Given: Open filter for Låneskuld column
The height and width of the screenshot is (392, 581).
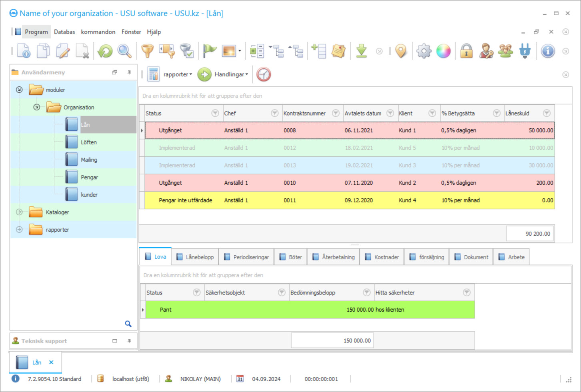Looking at the screenshot, I should click(x=547, y=113).
